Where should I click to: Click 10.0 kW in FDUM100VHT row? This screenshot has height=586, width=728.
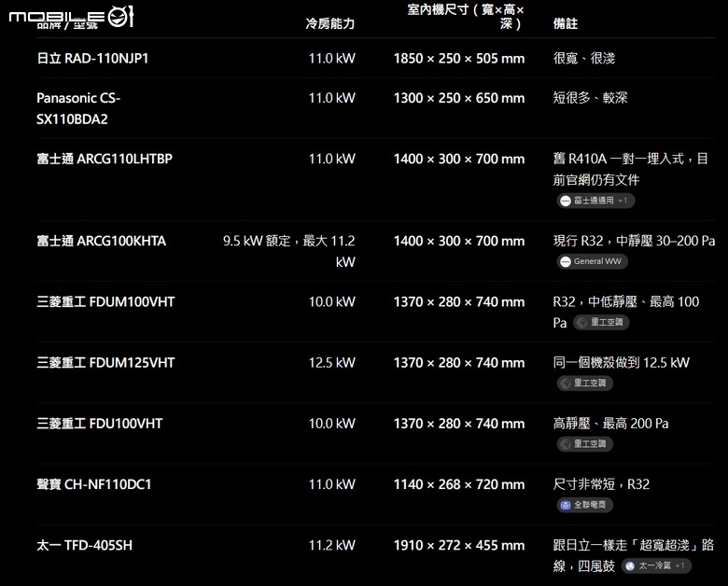click(x=332, y=301)
